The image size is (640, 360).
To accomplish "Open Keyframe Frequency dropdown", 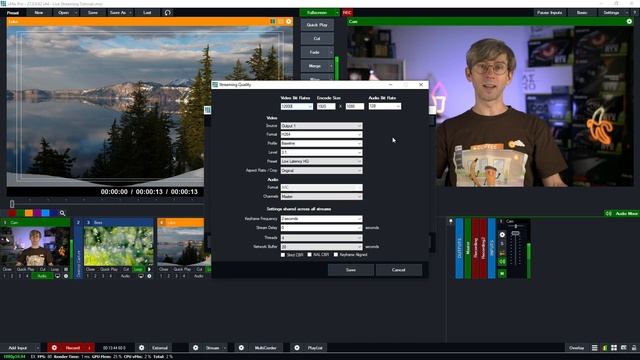I will click(321, 219).
